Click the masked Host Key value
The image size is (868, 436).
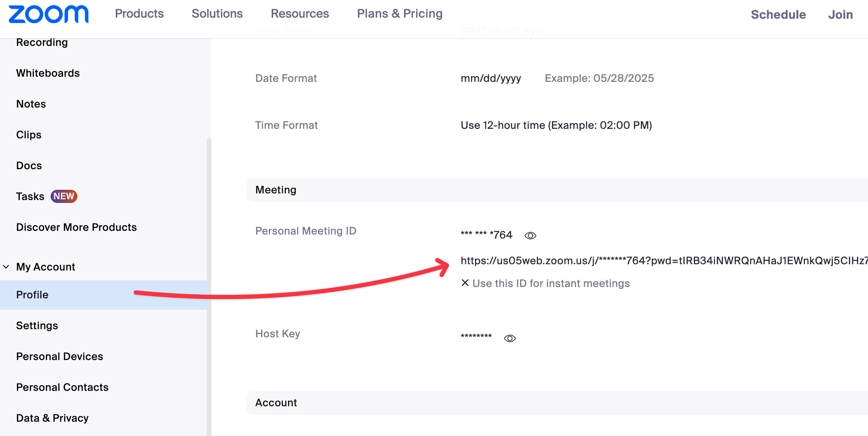tap(476, 336)
